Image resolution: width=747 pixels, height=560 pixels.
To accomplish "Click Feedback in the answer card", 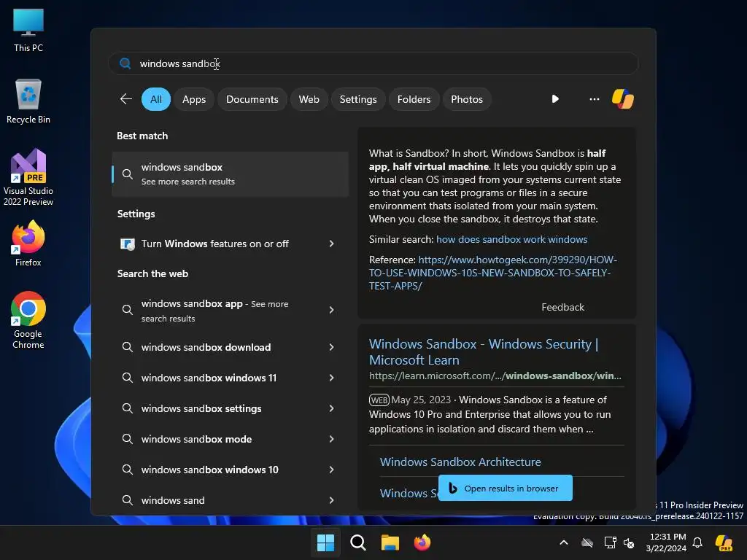I will point(562,307).
